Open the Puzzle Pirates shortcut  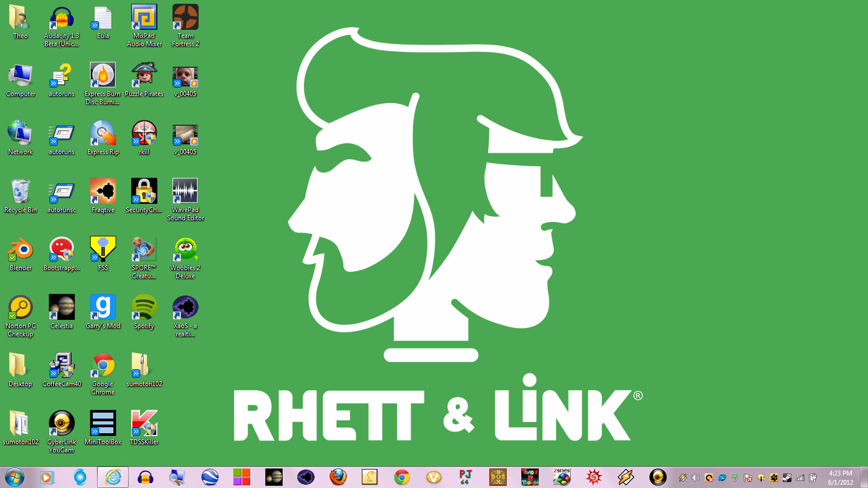[x=144, y=75]
